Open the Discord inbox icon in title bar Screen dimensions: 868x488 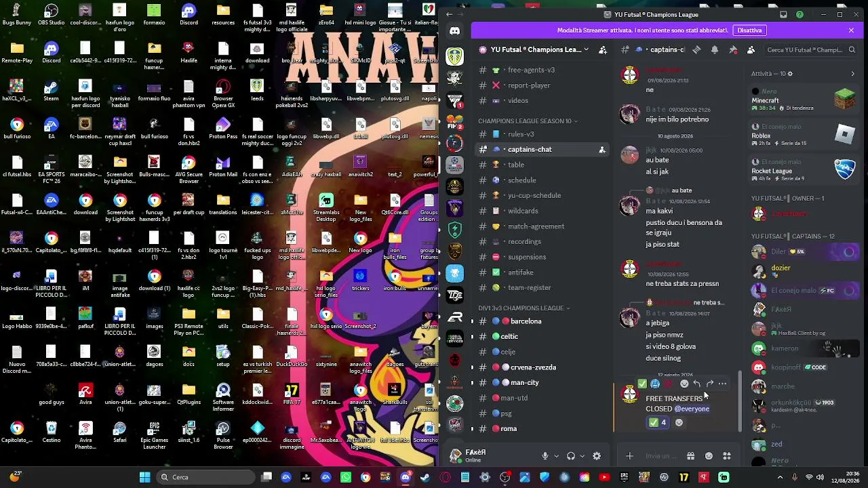(x=783, y=14)
